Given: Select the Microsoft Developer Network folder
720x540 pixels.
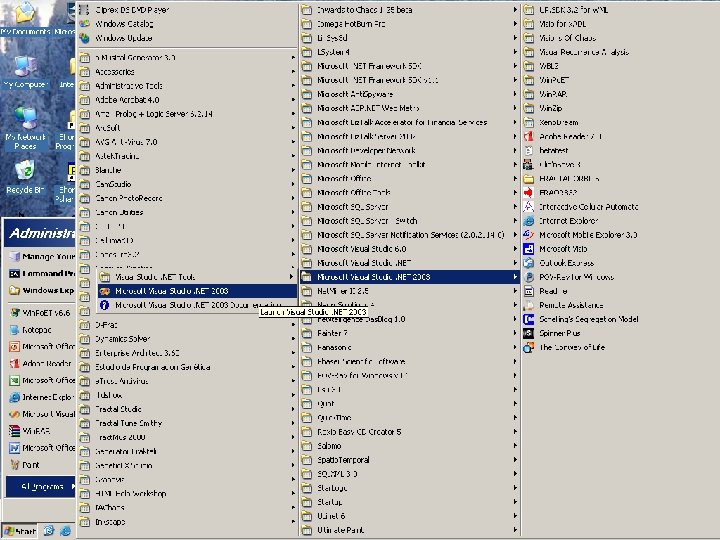Looking at the screenshot, I should click(409, 151).
